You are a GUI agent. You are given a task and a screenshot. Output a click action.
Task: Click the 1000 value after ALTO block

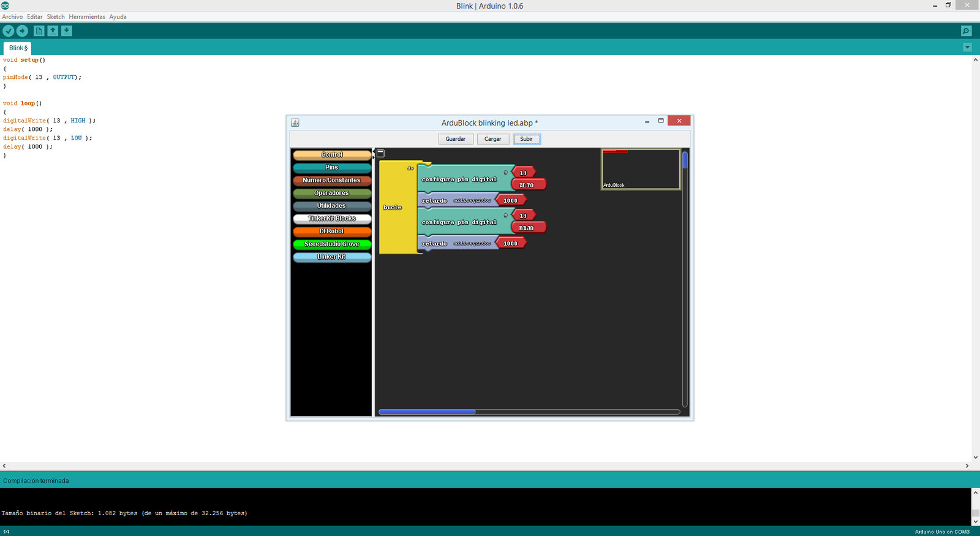click(511, 200)
